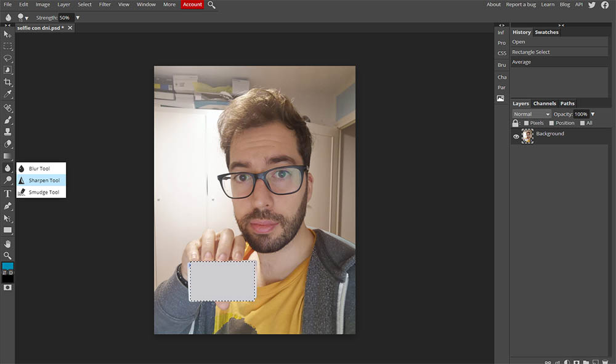Expand the Opacity slider arrow
This screenshot has width=616, height=364.
pos(593,114)
